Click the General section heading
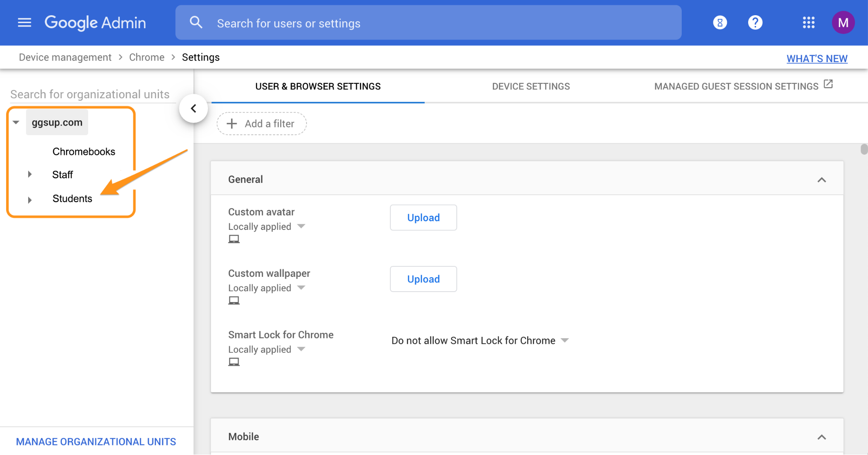The image size is (868, 455). click(x=245, y=179)
